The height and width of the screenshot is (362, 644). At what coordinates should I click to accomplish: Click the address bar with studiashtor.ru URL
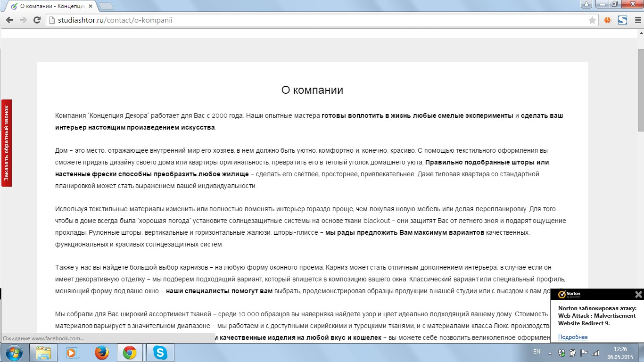point(322,20)
